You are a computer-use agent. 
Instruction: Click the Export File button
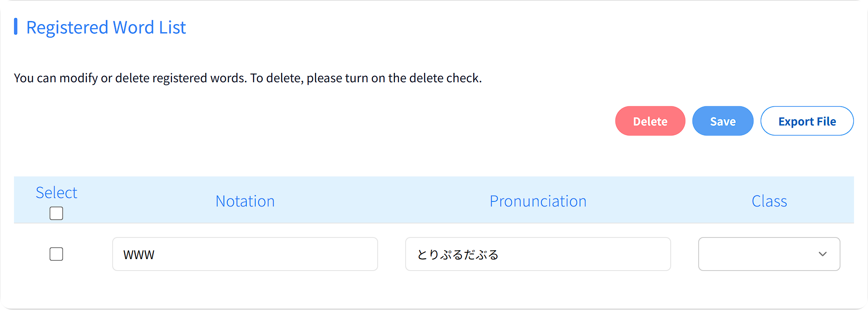click(807, 121)
